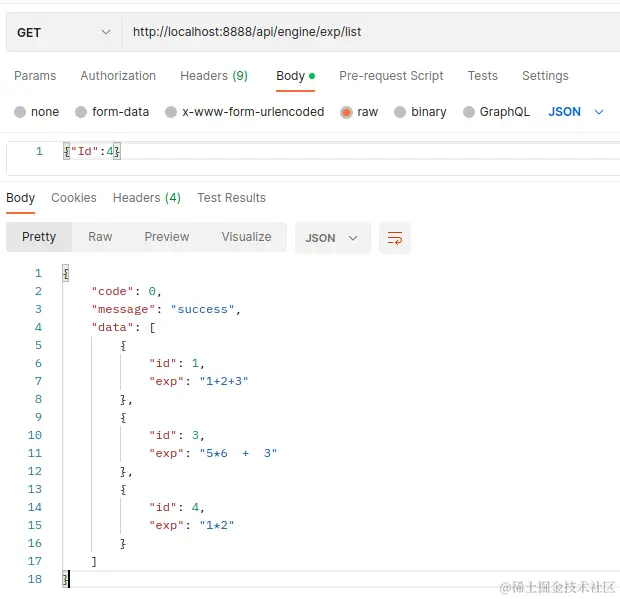620x599 pixels.
Task: Open the Pre-request Script tab
Action: (x=391, y=76)
